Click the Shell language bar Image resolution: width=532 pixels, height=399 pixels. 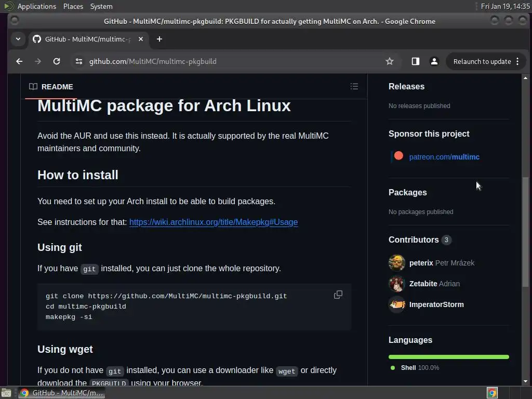448,357
